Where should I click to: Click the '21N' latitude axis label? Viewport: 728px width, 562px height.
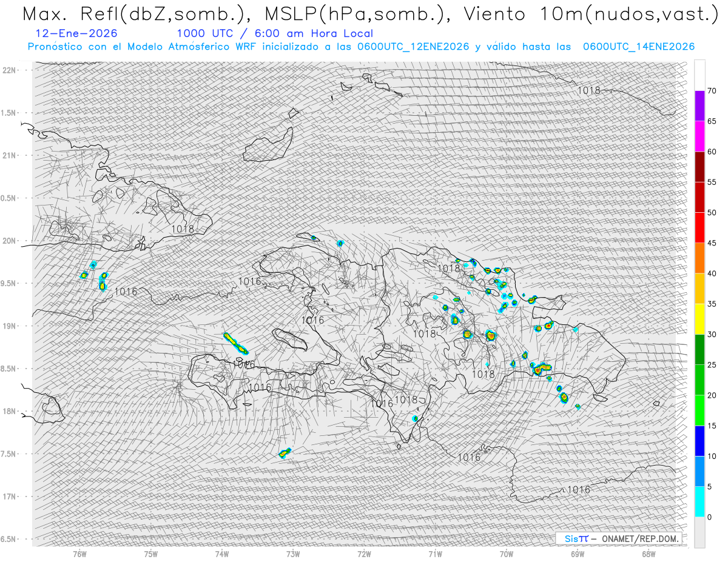pyautogui.click(x=10, y=156)
